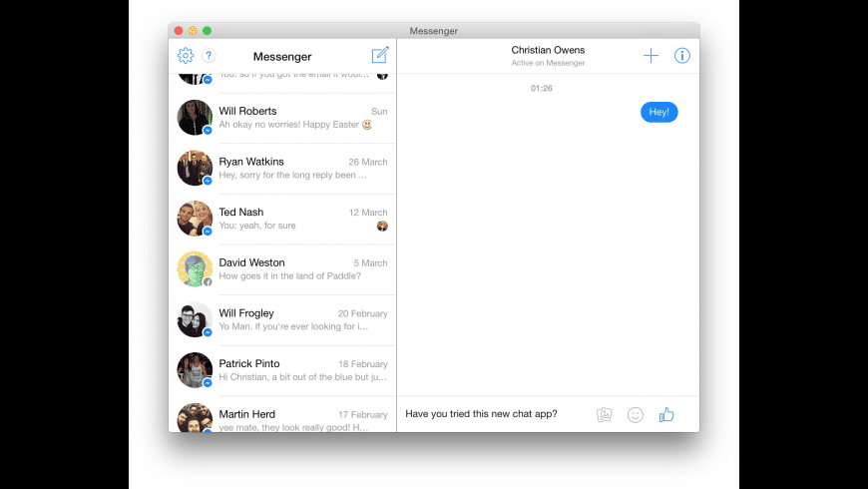Viewport: 868px width, 489px height.
Task: Click Patrick Pinto profile picture
Action: (195, 370)
